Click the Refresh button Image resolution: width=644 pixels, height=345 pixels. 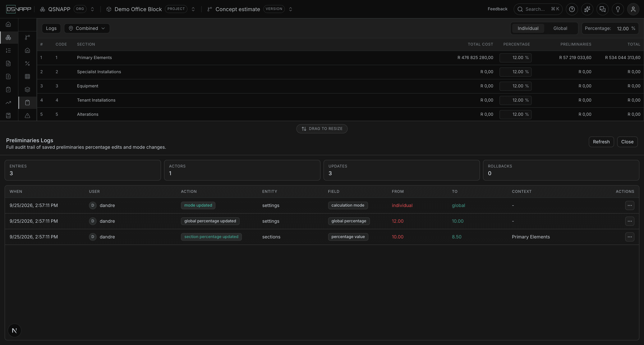pyautogui.click(x=601, y=142)
